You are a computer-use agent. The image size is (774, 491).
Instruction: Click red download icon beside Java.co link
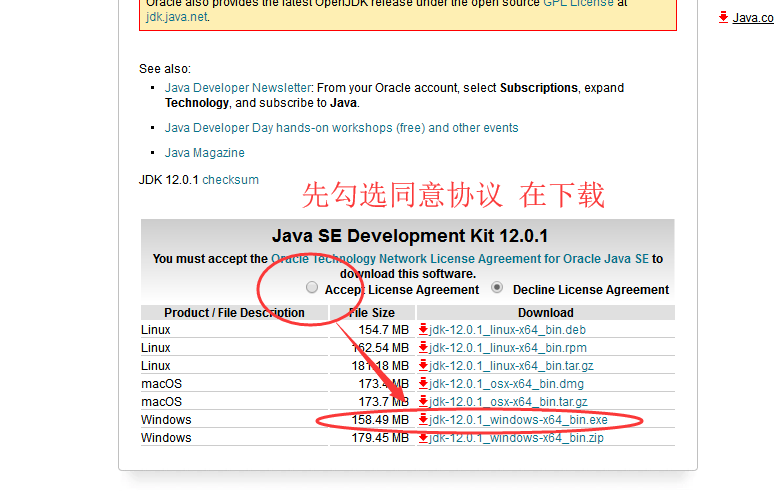pyautogui.click(x=723, y=17)
